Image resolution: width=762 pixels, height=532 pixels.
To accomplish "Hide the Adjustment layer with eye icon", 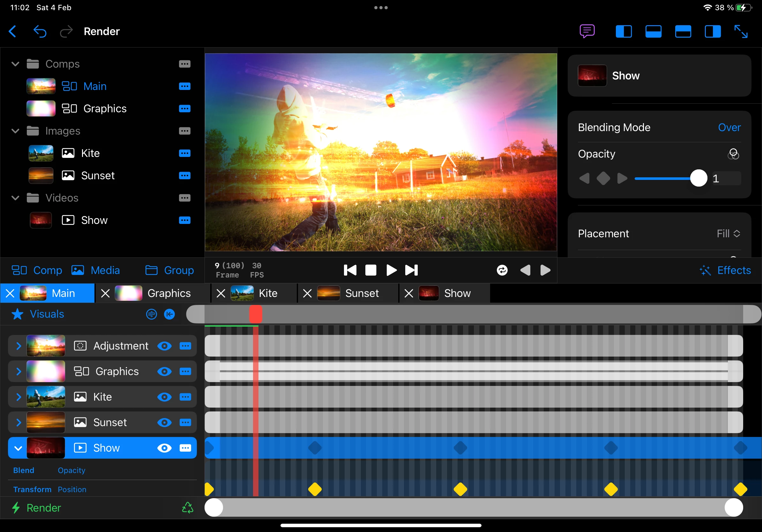I will pos(164,346).
